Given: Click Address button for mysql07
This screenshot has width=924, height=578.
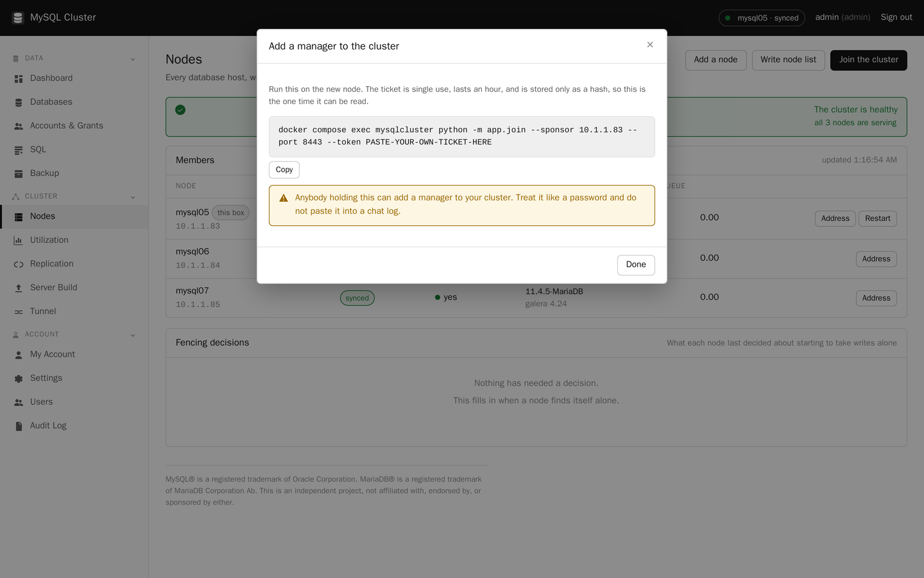Looking at the screenshot, I should [x=877, y=298].
